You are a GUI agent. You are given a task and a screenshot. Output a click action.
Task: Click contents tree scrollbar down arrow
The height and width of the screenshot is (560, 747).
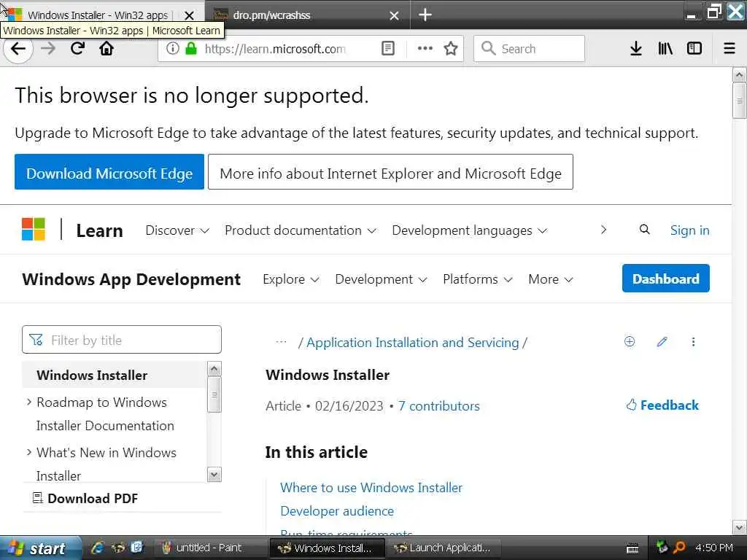[x=214, y=475]
